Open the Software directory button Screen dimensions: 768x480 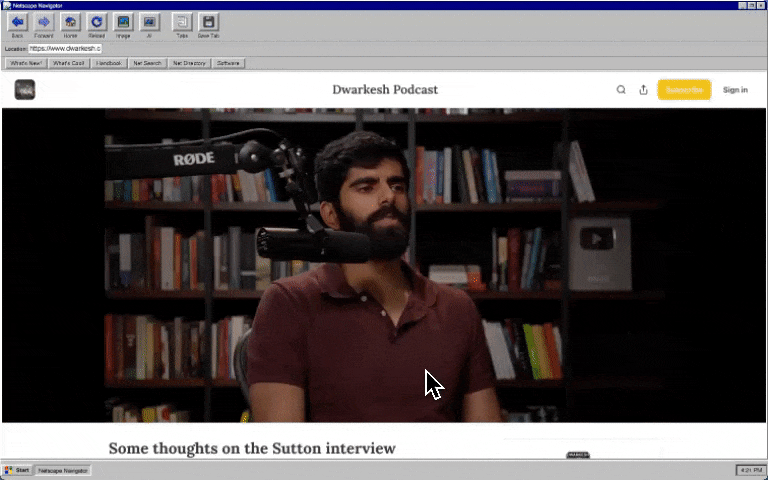[228, 63]
